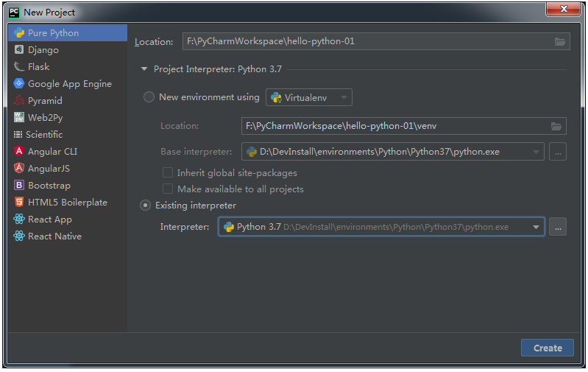The image size is (588, 372).
Task: Enable Inherit global site-packages checkbox
Action: 168,173
